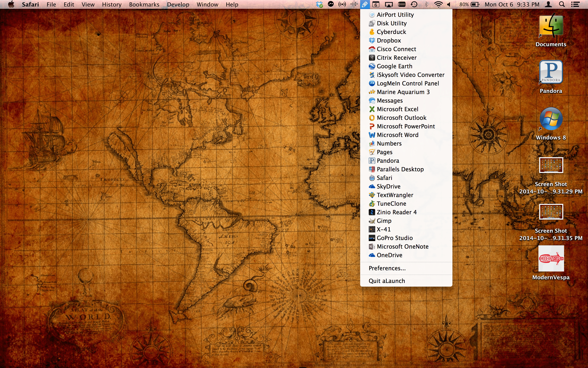Click the LogMeIn Control Panel icon
The height and width of the screenshot is (368, 588).
372,83
